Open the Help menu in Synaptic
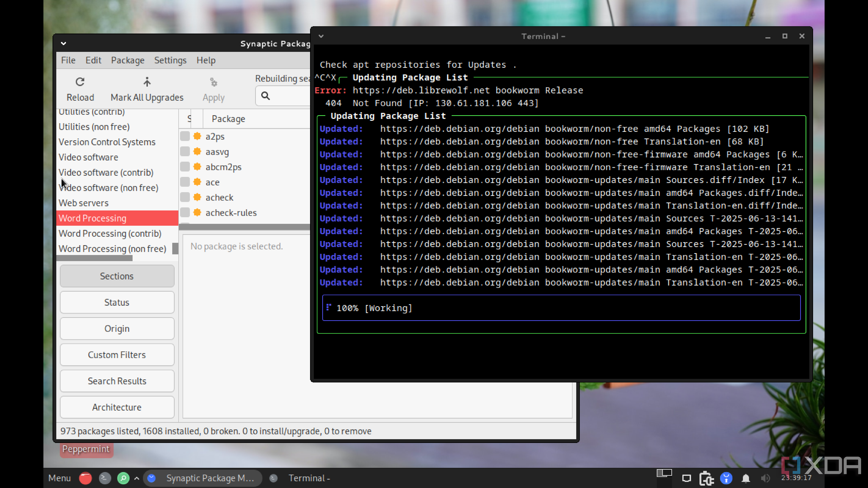The height and width of the screenshot is (488, 868). (x=206, y=60)
